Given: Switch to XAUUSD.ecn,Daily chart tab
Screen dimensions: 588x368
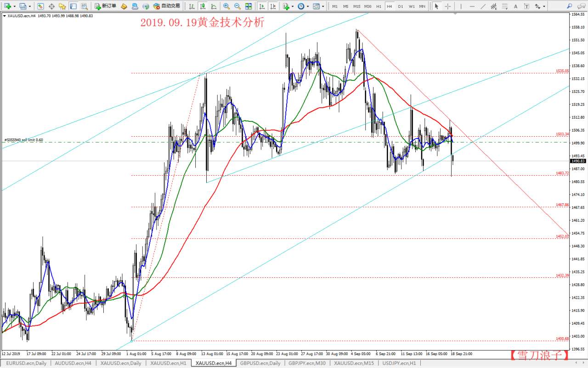Looking at the screenshot, I should click(121, 363).
